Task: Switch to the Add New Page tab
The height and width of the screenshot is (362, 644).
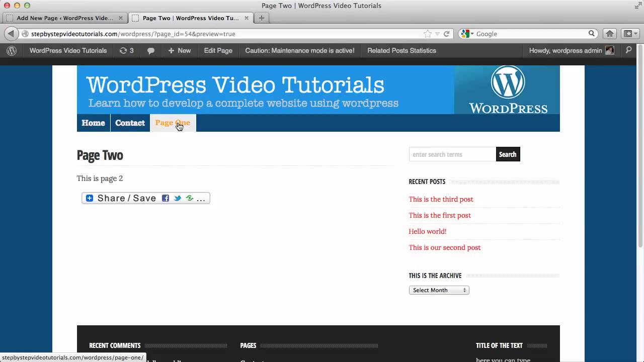Action: coord(64,18)
